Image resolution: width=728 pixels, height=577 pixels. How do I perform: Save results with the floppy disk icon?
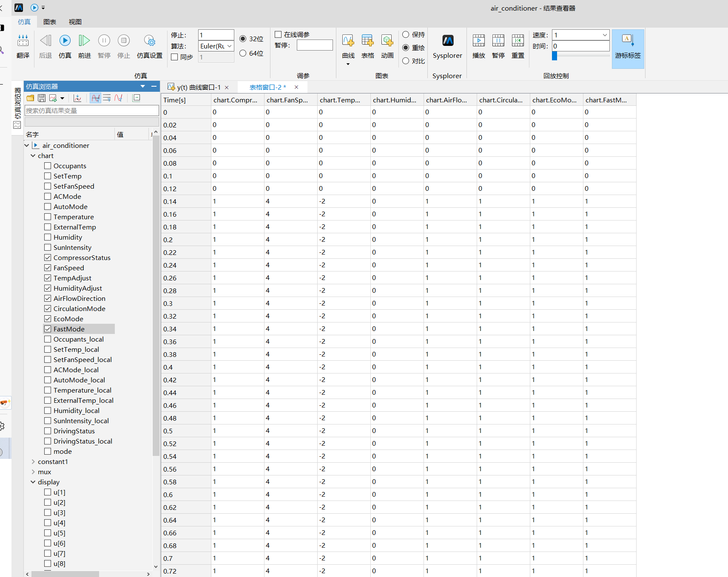point(42,98)
